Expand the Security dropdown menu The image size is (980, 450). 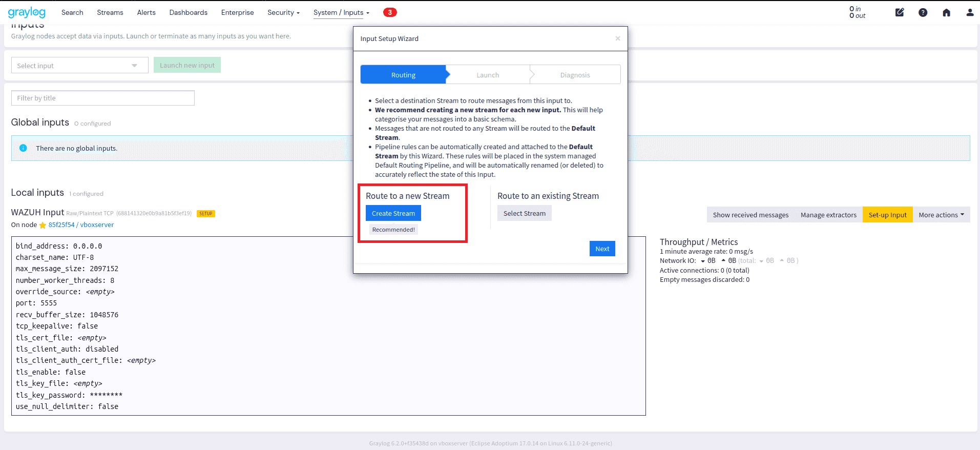pyautogui.click(x=283, y=12)
